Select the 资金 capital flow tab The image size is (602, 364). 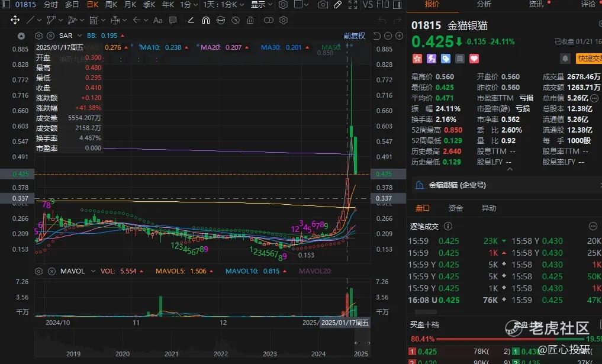456,208
